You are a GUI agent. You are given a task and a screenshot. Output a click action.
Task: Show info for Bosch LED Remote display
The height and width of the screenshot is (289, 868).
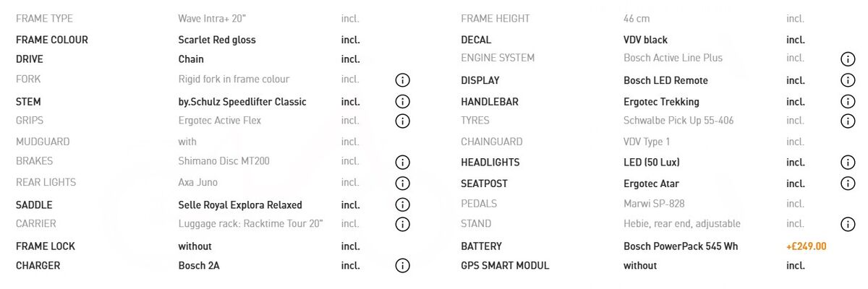click(848, 80)
